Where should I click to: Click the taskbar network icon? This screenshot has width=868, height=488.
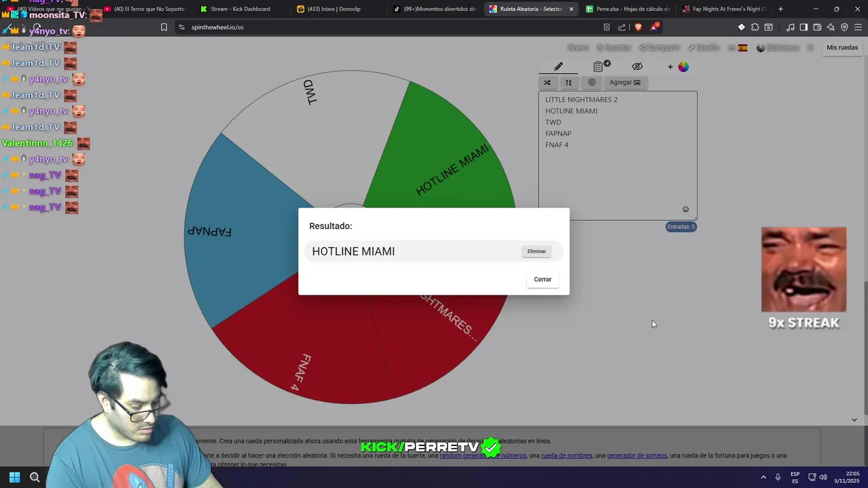point(811,477)
